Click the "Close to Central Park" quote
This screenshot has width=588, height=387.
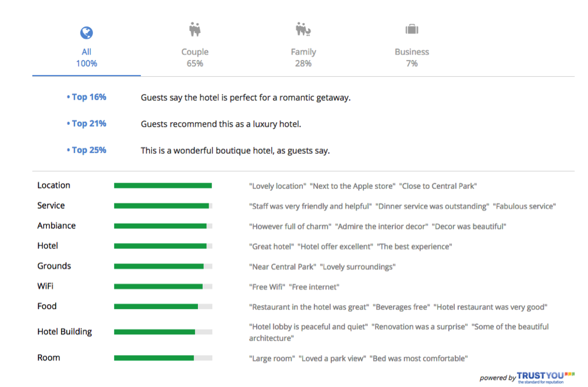pos(438,186)
